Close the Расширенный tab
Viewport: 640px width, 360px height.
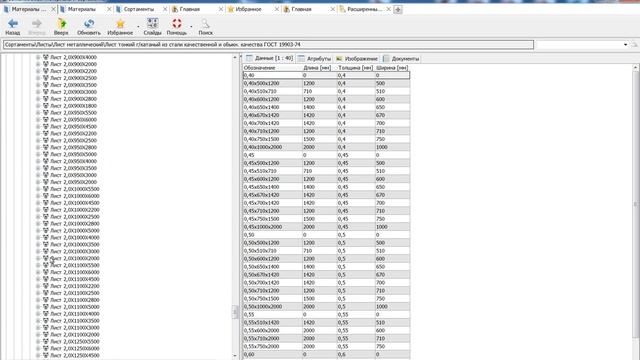[389, 9]
